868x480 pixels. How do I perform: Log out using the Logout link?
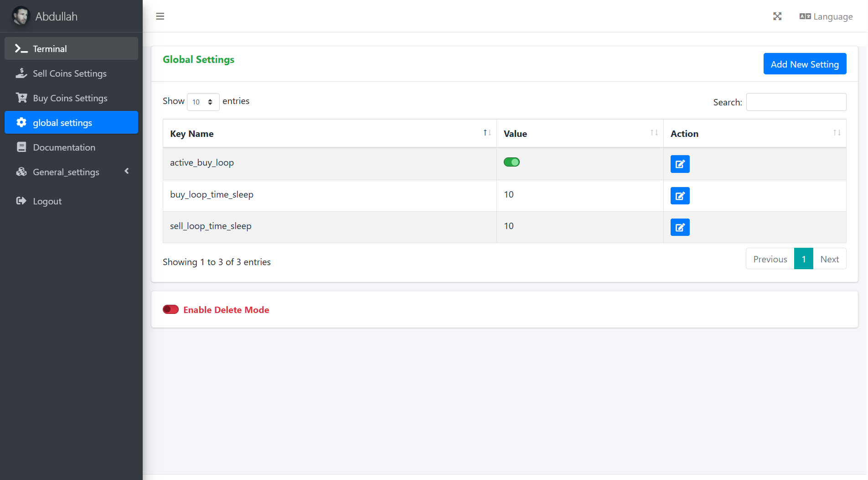[x=47, y=201]
